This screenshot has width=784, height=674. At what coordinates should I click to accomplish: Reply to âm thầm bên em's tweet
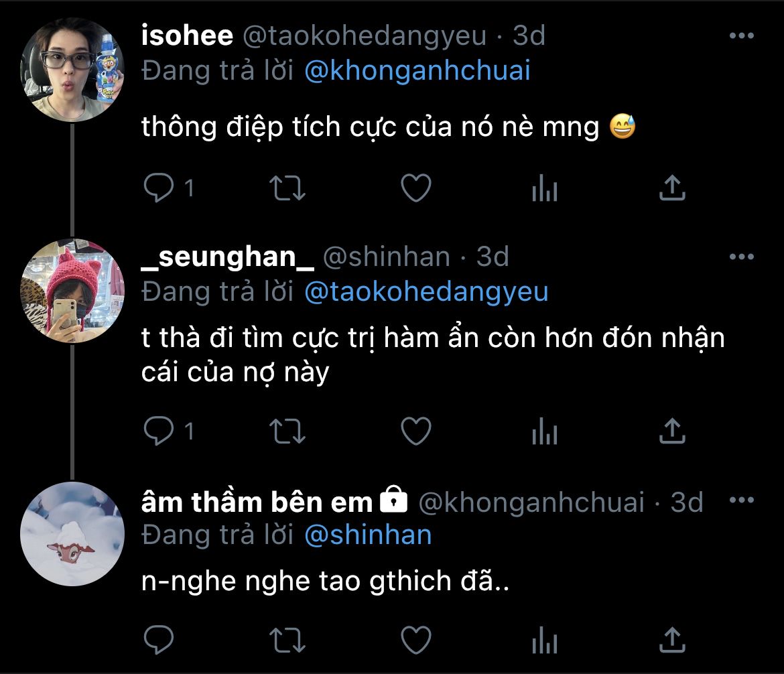tap(159, 641)
